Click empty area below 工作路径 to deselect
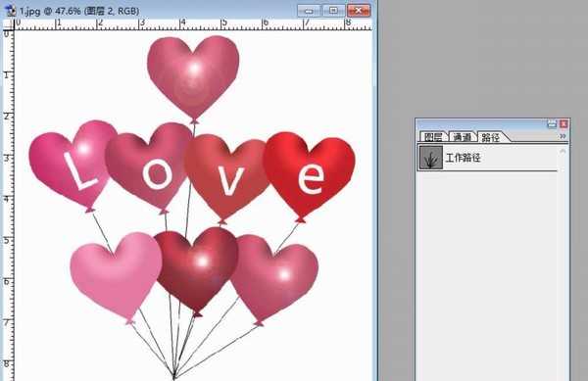Image resolution: width=588 pixels, height=381 pixels. (x=487, y=262)
